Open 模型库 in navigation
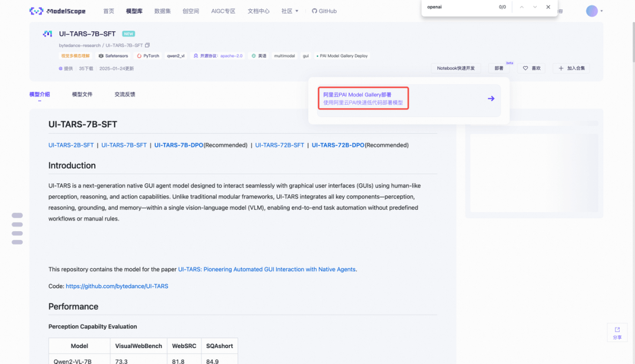635x364 pixels. (x=134, y=11)
